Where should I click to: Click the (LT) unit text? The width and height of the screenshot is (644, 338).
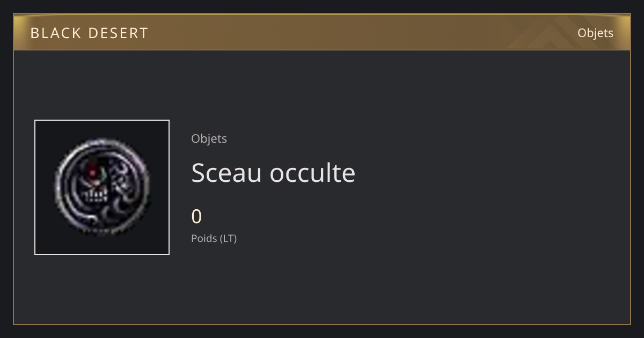pyautogui.click(x=228, y=238)
